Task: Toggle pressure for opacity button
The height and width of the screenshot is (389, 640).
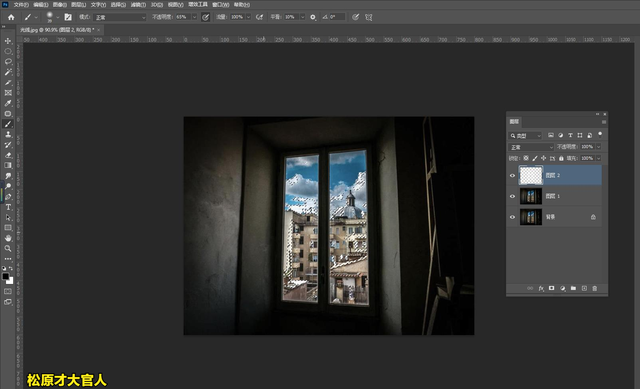Action: click(x=206, y=17)
